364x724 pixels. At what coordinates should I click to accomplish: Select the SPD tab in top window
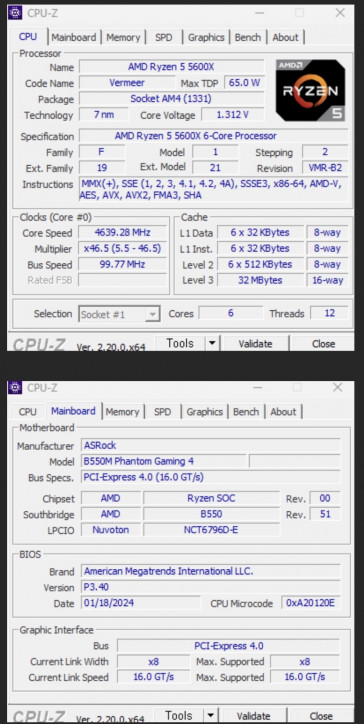coord(164,37)
